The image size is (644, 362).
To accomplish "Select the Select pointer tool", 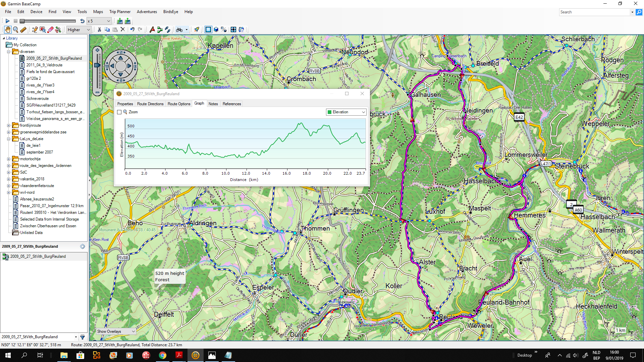I will (43, 29).
